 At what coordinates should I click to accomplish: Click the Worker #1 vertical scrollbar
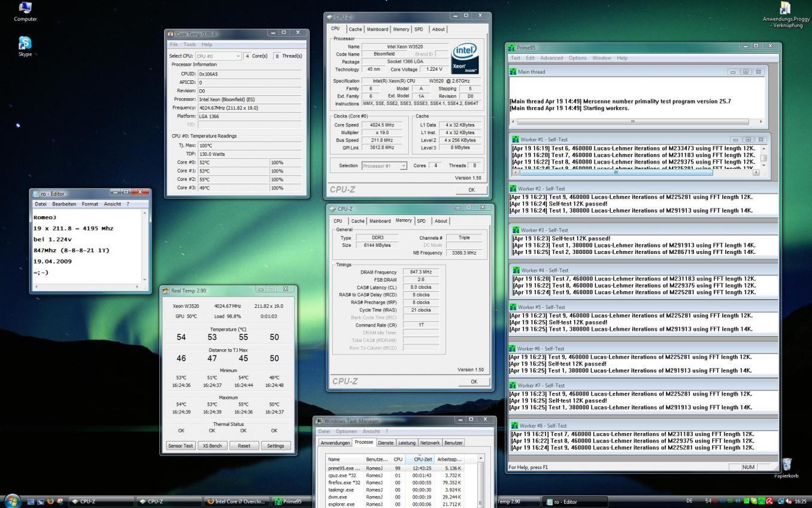763,157
